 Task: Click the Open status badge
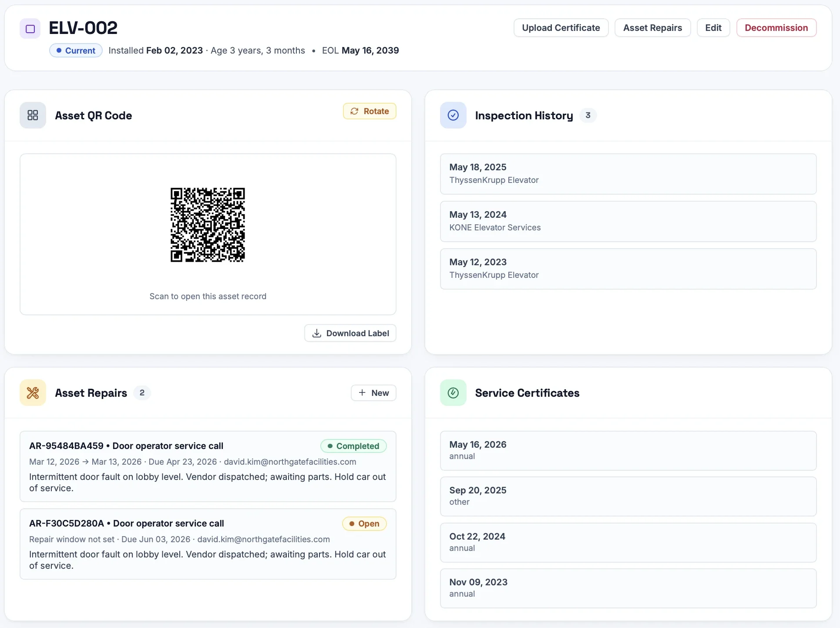click(x=364, y=523)
